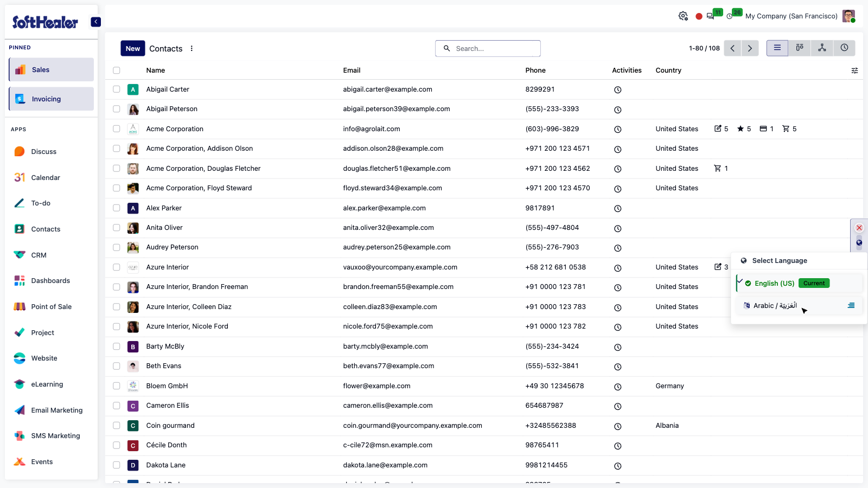Select Arabic language option
Viewport: 868px width, 488px height.
(799, 306)
